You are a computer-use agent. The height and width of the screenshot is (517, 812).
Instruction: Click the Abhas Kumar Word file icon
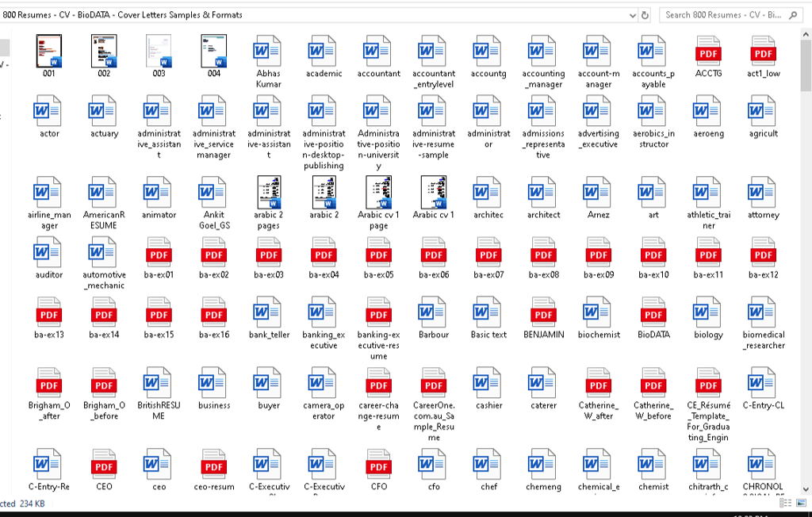[x=268, y=51]
